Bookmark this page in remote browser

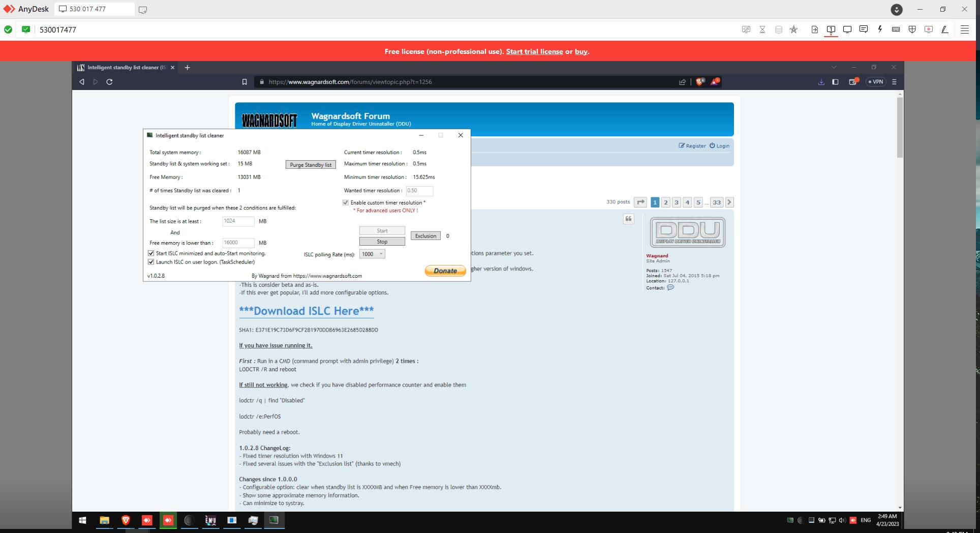244,82
